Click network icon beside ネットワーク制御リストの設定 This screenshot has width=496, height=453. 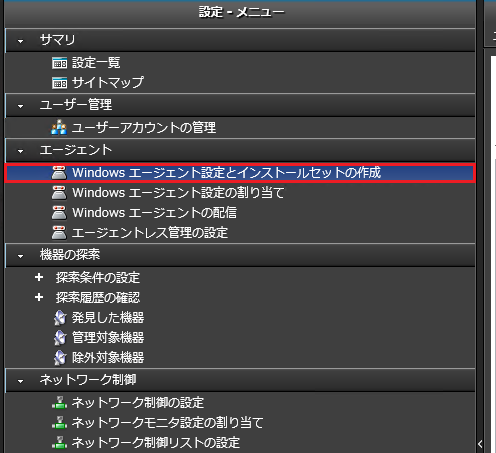pyautogui.click(x=59, y=442)
